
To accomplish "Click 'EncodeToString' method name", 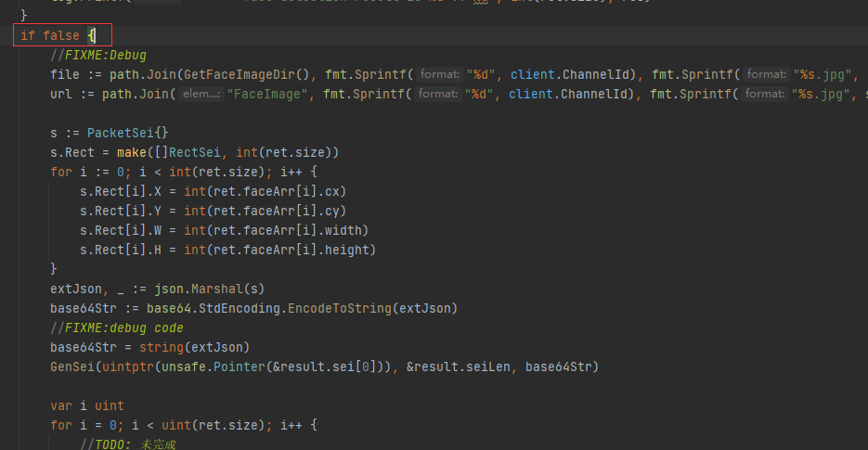I will point(340,308).
